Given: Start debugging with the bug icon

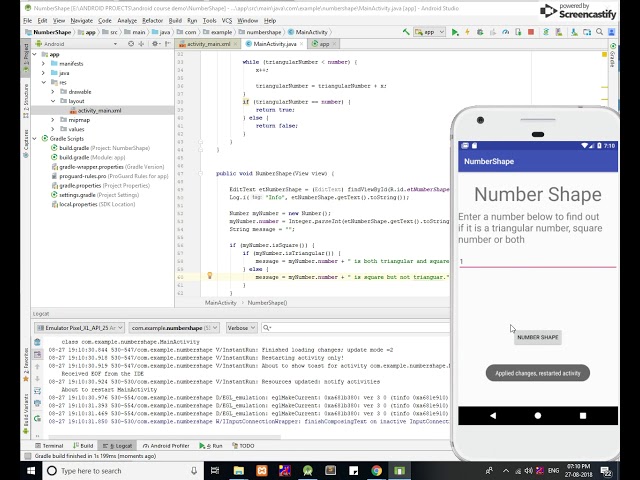Looking at the screenshot, I should point(480,32).
